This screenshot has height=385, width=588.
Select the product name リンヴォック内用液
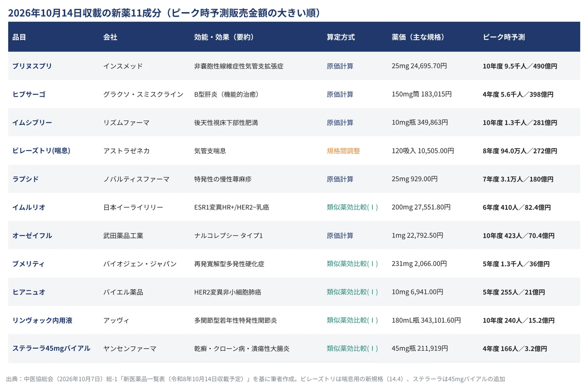pos(42,320)
